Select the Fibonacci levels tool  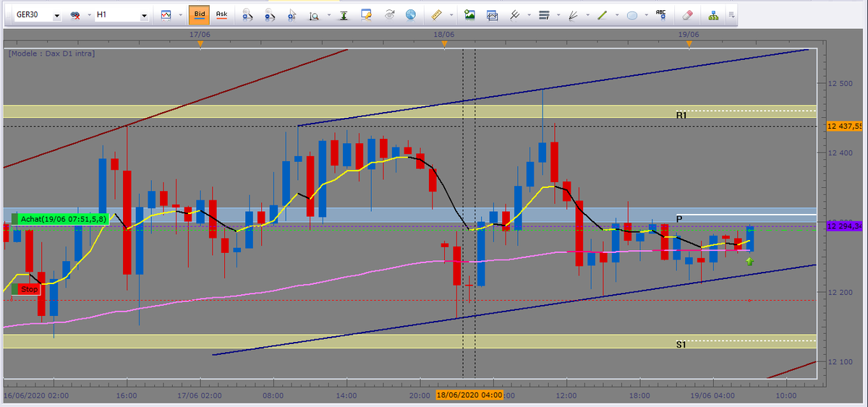point(545,14)
